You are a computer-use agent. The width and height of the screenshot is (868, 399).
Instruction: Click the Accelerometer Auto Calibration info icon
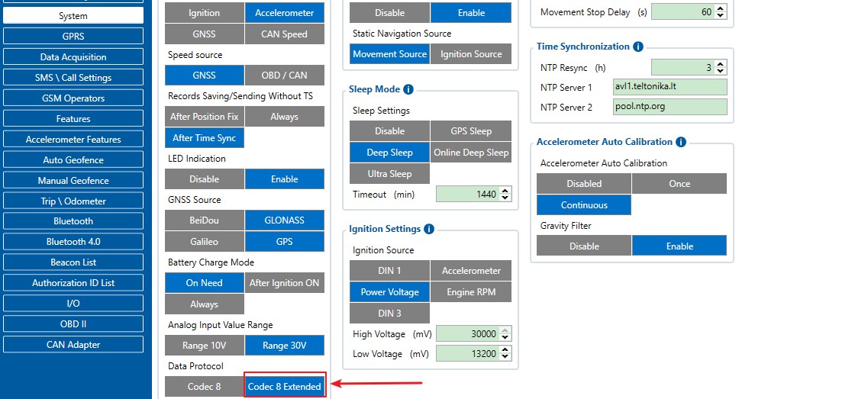pyautogui.click(x=681, y=142)
